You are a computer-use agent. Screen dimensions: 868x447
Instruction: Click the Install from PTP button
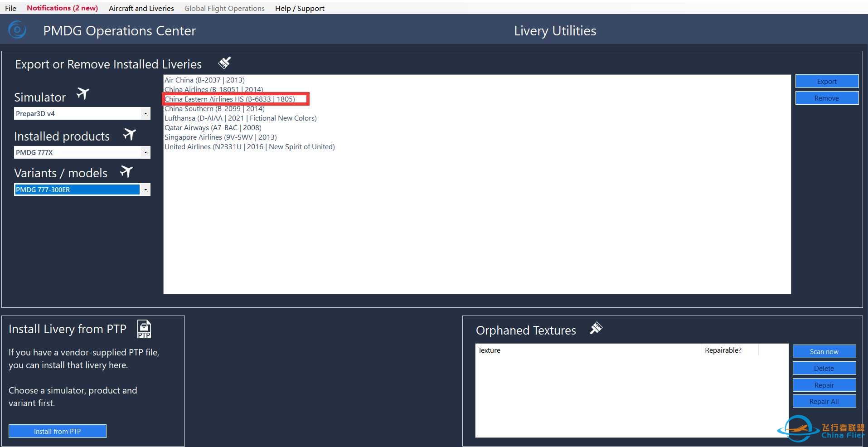point(58,431)
